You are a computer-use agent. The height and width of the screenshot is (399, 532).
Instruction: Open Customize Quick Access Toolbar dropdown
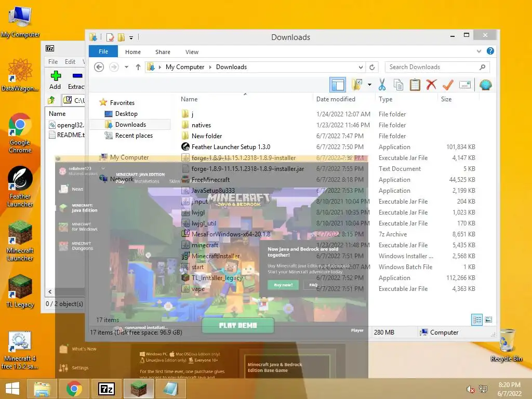(131, 37)
